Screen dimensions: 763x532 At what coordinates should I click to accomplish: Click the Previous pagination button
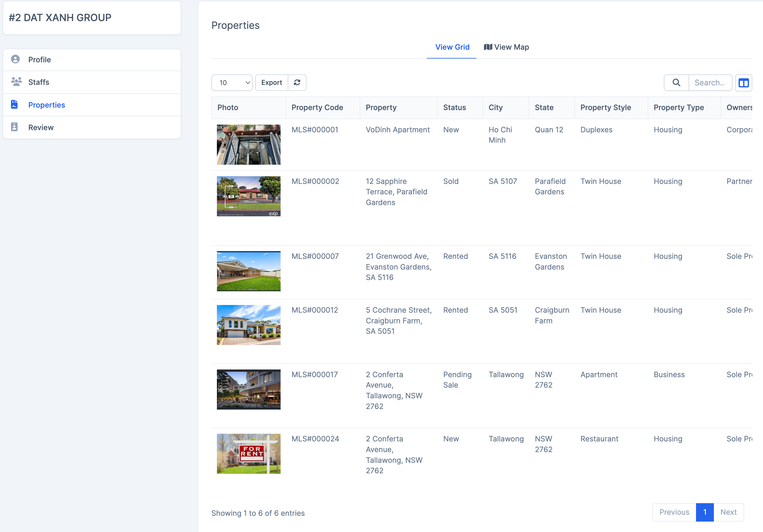click(674, 512)
